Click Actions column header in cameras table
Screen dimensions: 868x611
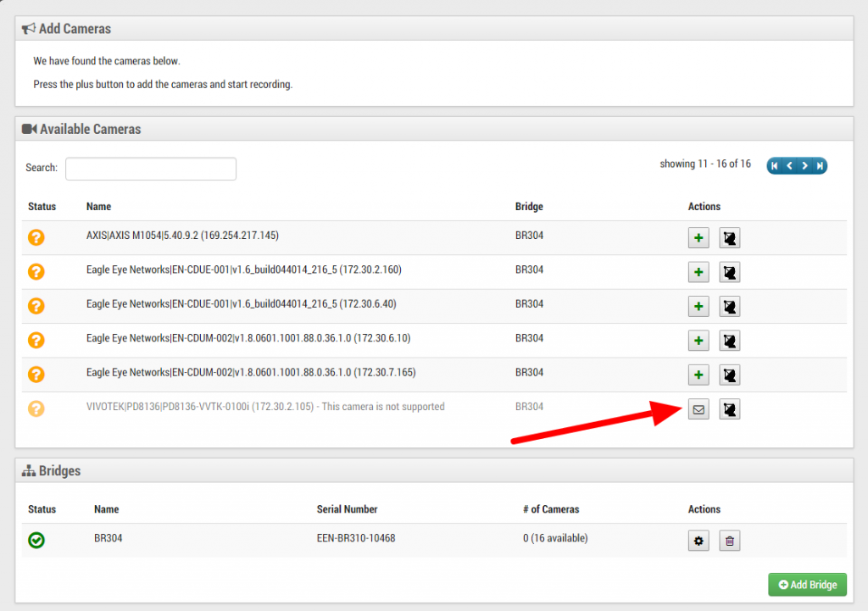click(x=704, y=207)
